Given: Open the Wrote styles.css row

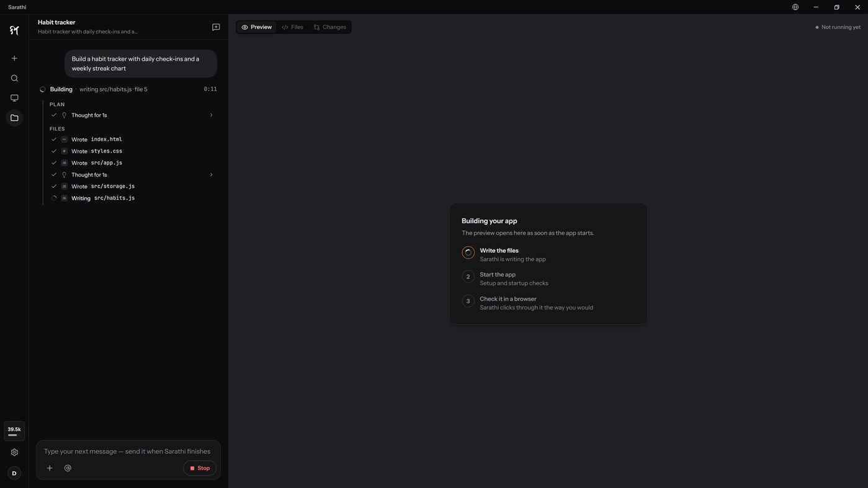Looking at the screenshot, I should tap(133, 151).
